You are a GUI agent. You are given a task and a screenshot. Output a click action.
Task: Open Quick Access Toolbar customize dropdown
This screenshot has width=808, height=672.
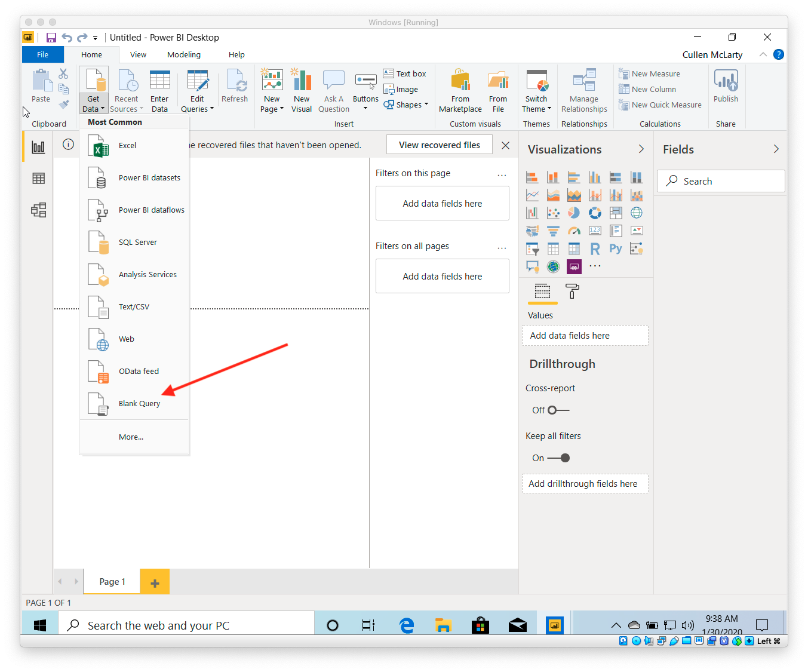95,38
